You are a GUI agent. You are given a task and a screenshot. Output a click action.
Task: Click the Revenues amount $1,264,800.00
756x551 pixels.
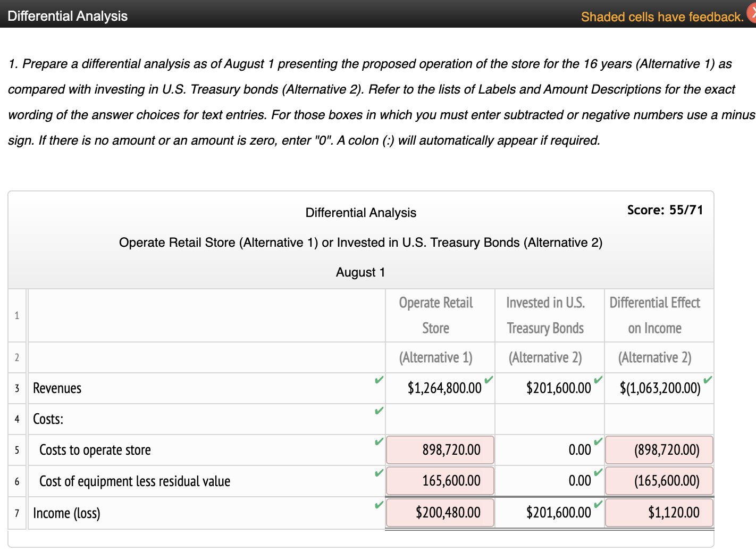pyautogui.click(x=444, y=388)
